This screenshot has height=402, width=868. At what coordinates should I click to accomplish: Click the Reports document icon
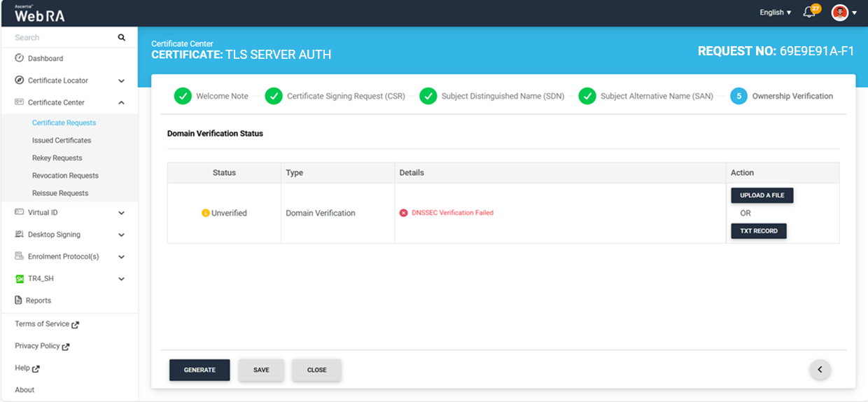tap(19, 300)
